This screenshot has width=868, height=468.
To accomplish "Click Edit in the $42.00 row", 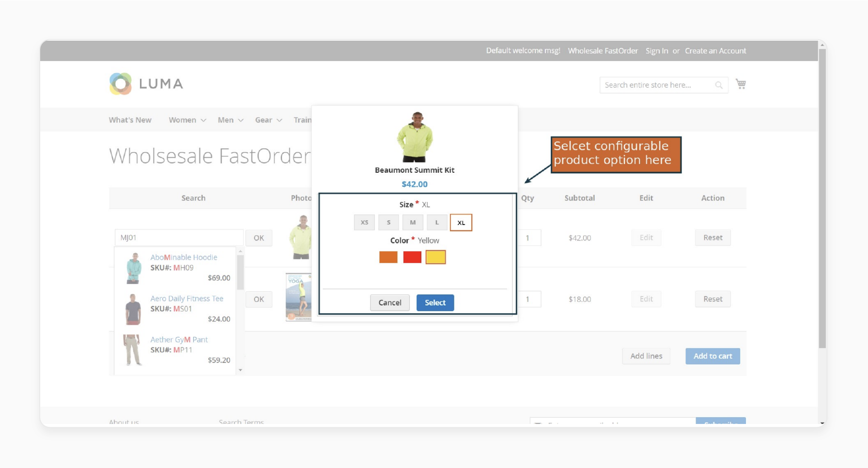I will tap(646, 238).
